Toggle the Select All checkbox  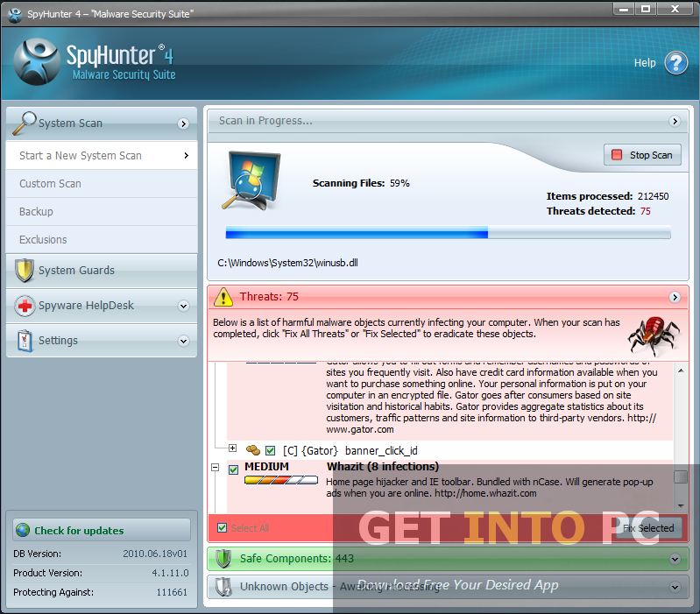point(222,527)
